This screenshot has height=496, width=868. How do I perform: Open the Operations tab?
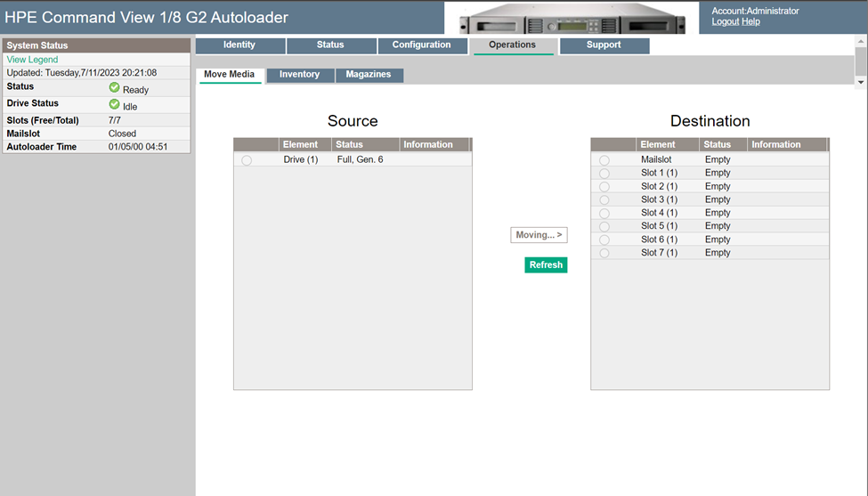coord(512,45)
